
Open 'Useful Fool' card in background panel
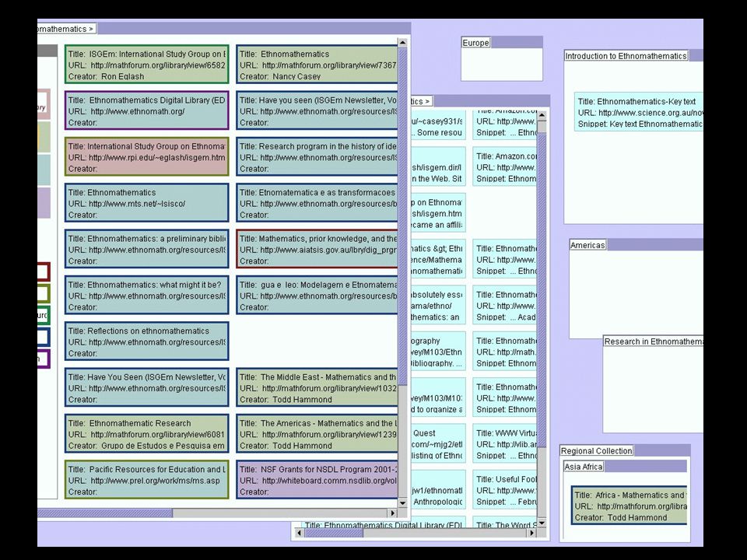click(505, 490)
